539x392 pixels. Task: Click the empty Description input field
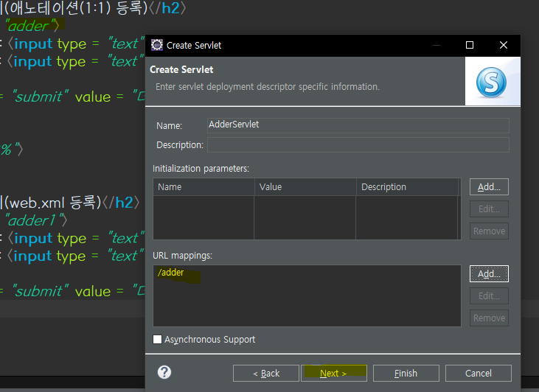coord(358,144)
